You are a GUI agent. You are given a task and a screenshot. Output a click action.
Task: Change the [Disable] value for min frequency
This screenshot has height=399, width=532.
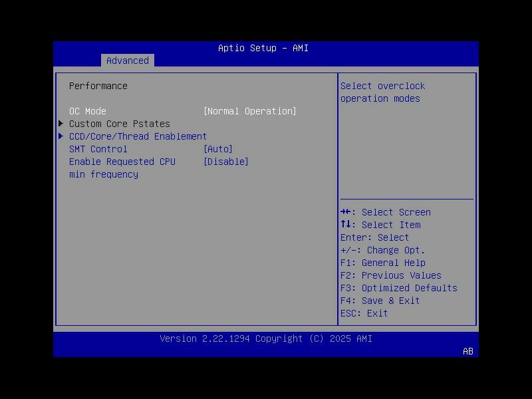click(226, 162)
